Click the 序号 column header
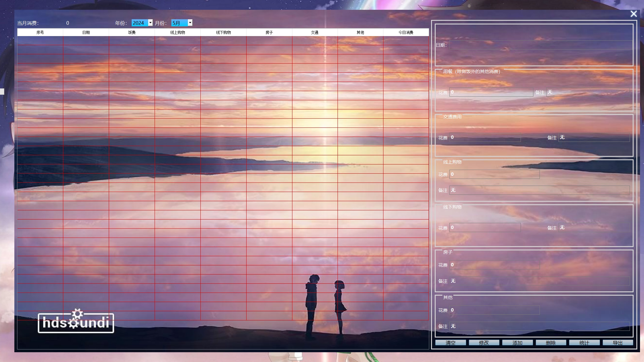Image resolution: width=644 pixels, height=362 pixels. point(40,32)
